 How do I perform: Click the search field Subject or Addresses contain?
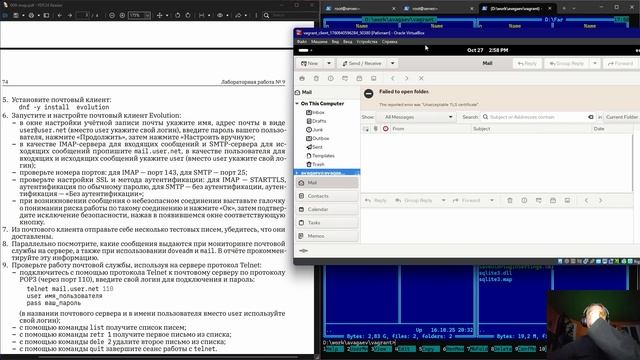pyautogui.click(x=537, y=117)
